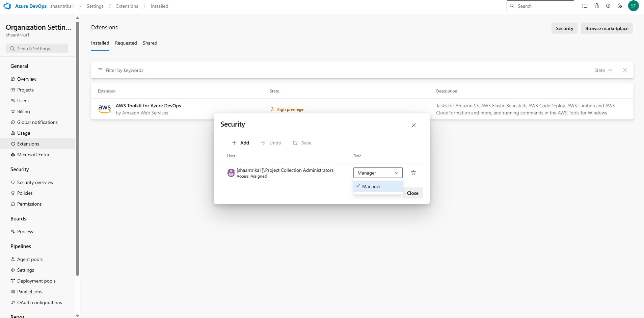Viewport: 644px width, 318px height.
Task: Open Global notifications settings
Action: pyautogui.click(x=37, y=122)
